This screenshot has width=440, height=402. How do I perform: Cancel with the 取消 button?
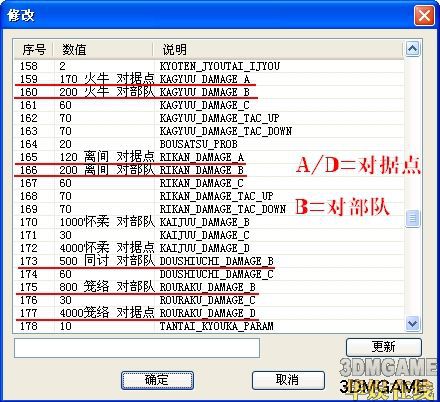[288, 380]
